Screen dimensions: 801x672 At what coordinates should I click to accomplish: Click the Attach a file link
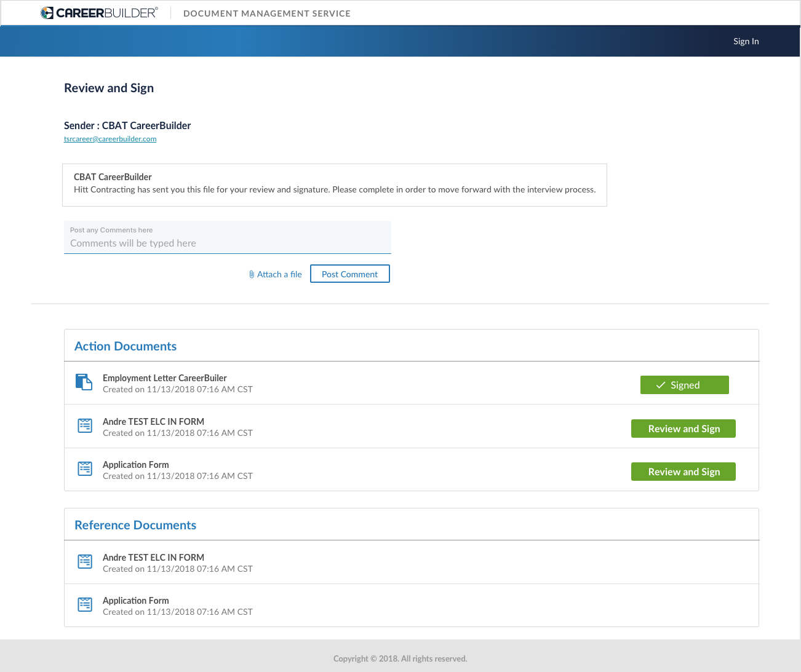click(x=279, y=274)
